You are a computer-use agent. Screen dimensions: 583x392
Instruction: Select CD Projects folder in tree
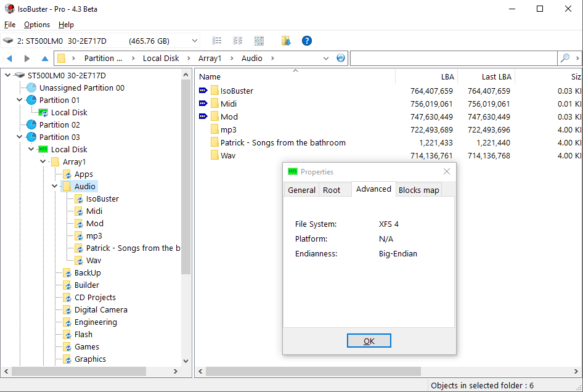95,298
